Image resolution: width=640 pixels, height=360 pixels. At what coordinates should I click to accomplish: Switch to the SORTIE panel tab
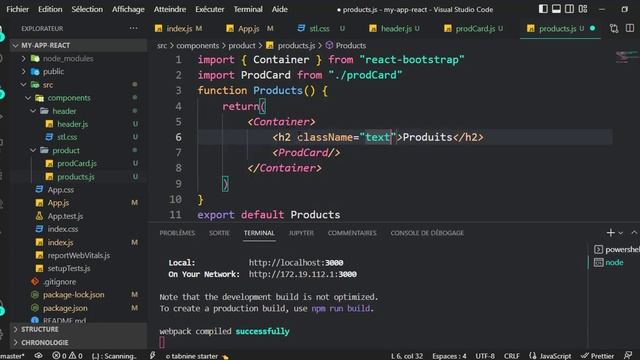(219, 233)
